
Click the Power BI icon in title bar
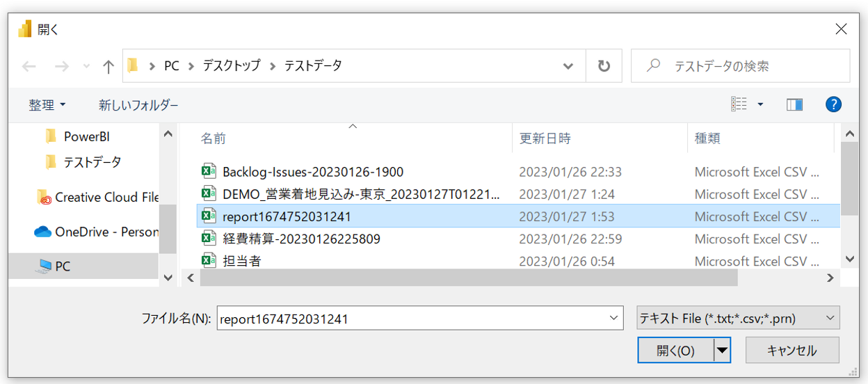[25, 29]
